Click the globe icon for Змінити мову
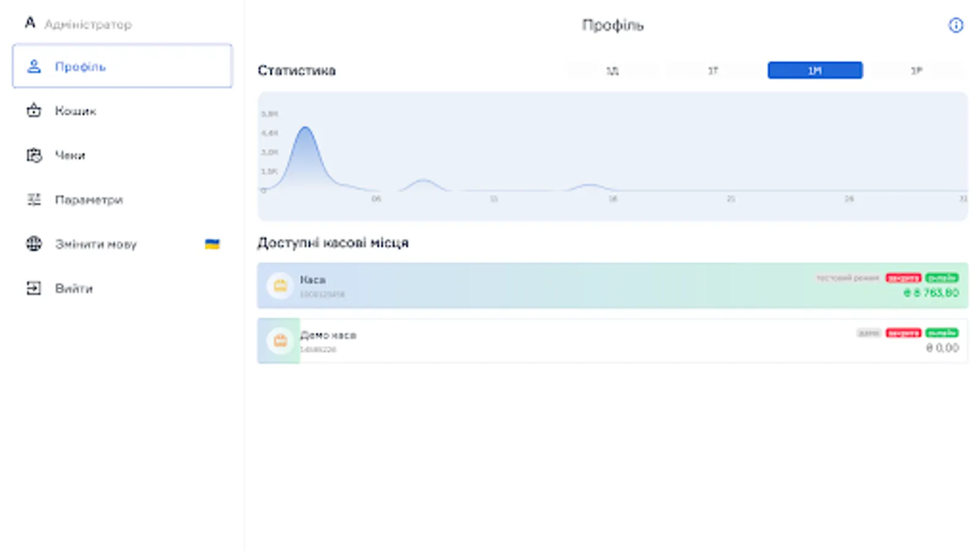This screenshot has width=980, height=551. [34, 244]
